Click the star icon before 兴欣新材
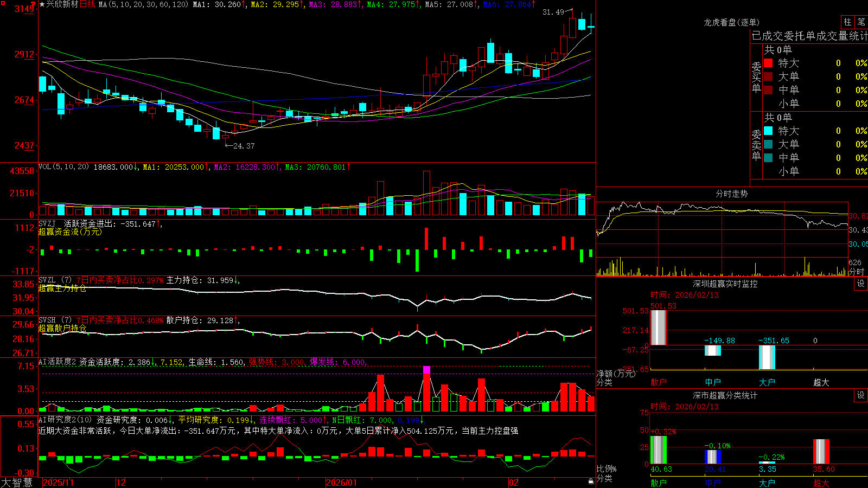The height and width of the screenshot is (488, 868). (42, 4)
